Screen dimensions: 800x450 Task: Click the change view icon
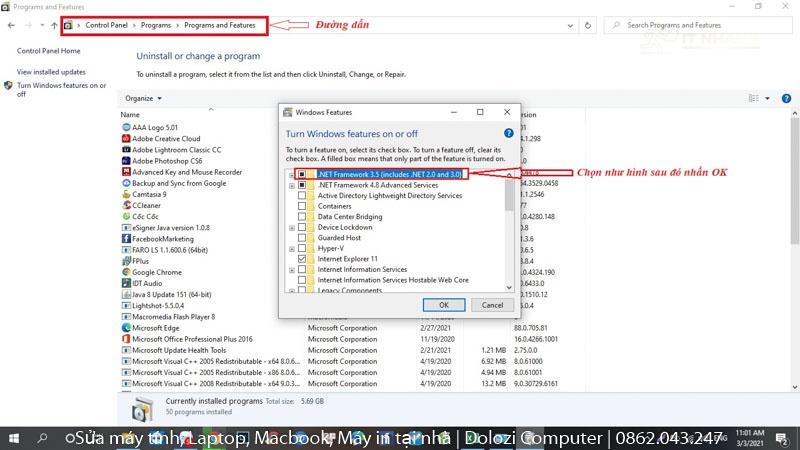754,98
